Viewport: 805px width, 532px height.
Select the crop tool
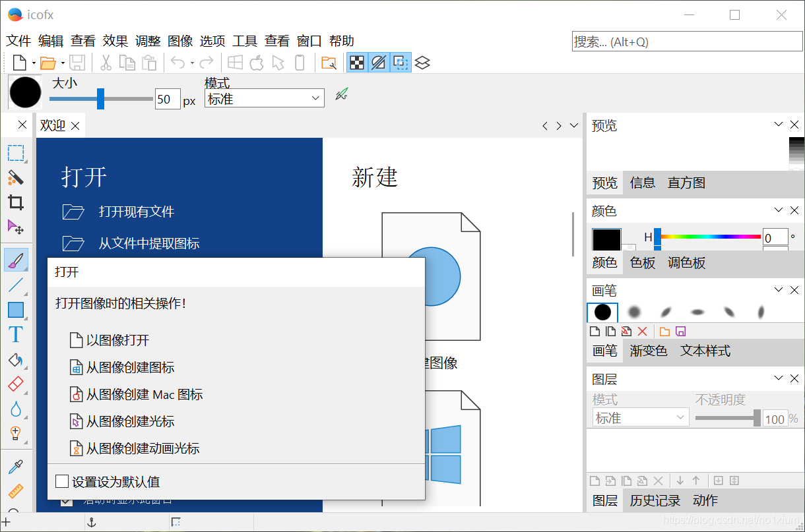(16, 202)
